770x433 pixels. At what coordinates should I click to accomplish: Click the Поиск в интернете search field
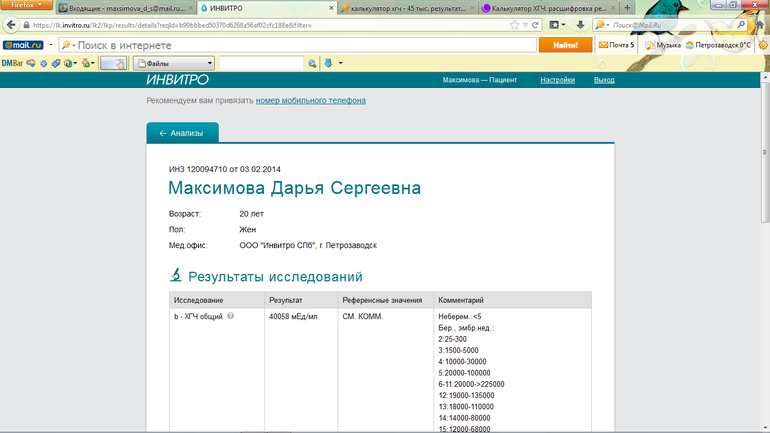[297, 45]
